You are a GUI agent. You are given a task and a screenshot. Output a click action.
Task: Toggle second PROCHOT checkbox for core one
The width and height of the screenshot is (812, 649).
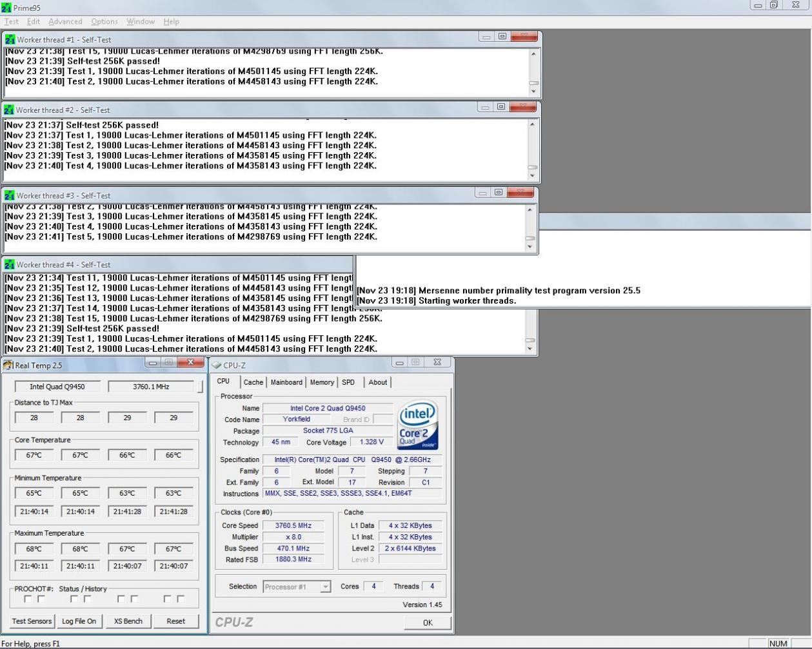41,599
